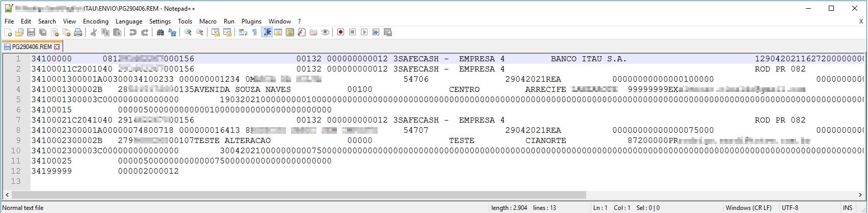Create a new document with the New toolbar icon
This screenshot has width=868, height=213.
click(x=8, y=32)
